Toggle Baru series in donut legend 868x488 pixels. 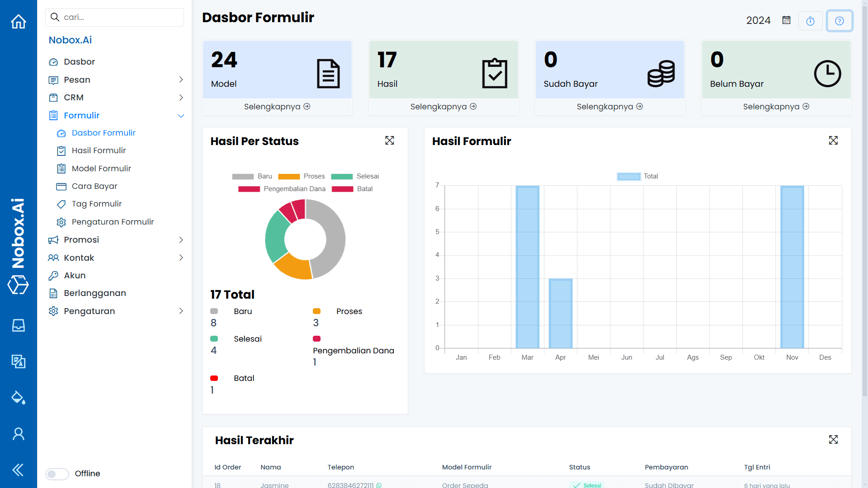coord(252,176)
